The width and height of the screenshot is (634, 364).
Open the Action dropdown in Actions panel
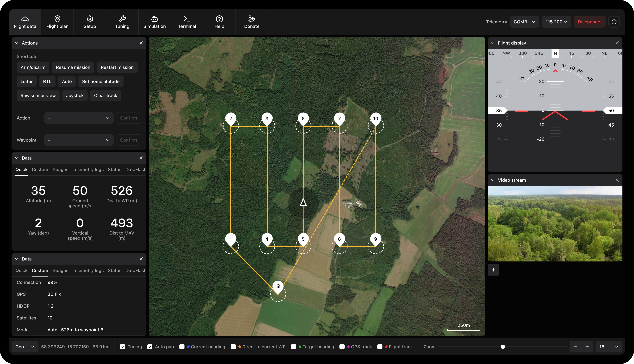(79, 118)
